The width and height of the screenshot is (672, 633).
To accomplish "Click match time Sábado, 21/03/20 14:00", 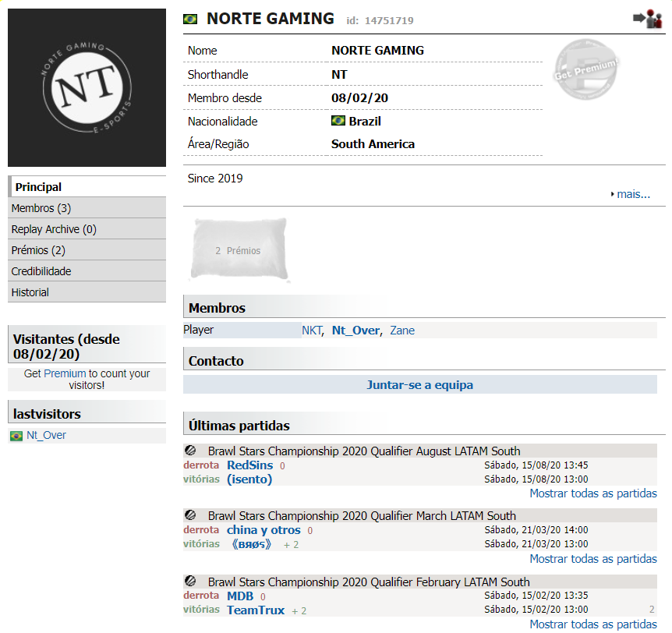I will pyautogui.click(x=536, y=530).
